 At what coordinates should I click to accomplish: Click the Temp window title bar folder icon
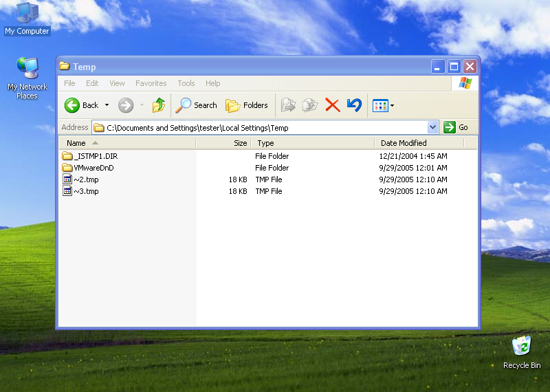(x=65, y=66)
